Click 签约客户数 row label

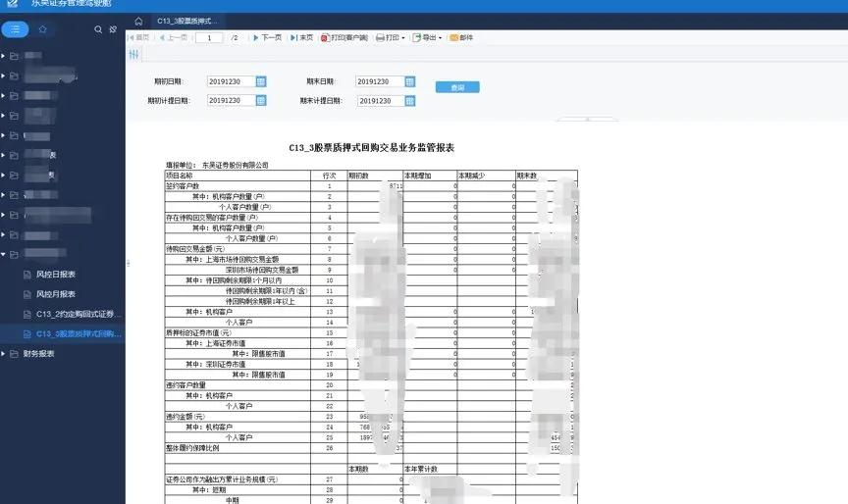pyautogui.click(x=183, y=186)
